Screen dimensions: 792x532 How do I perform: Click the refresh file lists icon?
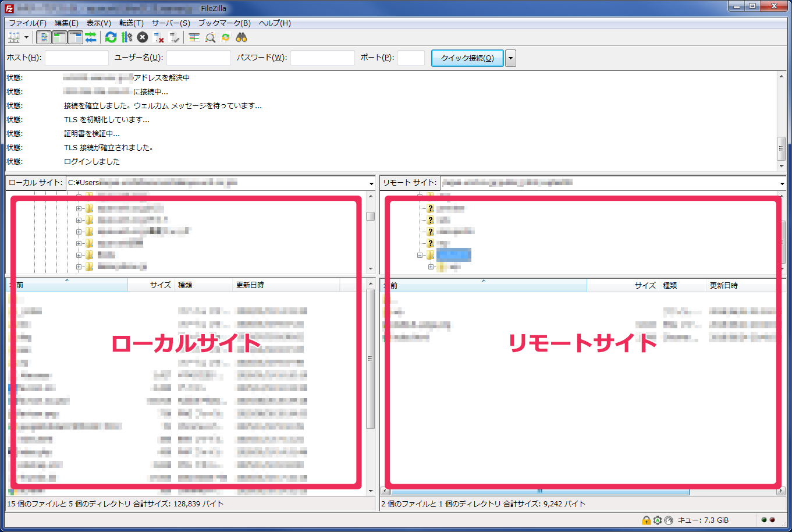pyautogui.click(x=111, y=38)
